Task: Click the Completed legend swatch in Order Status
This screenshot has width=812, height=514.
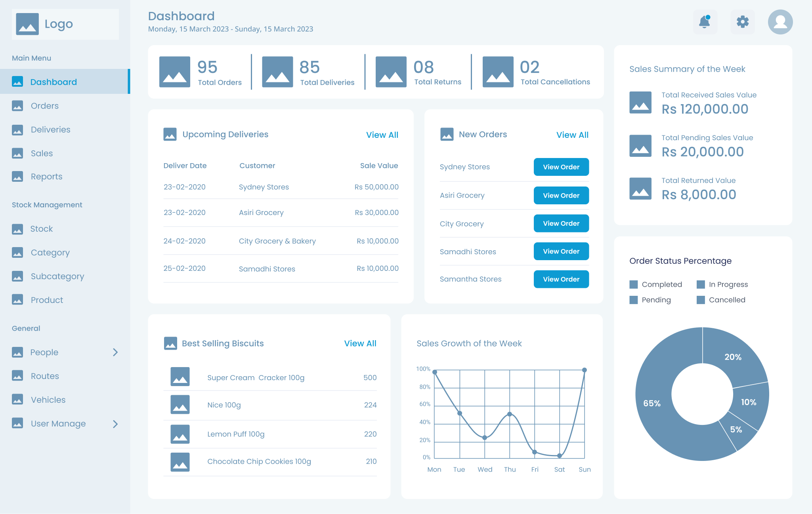Action: click(x=633, y=284)
